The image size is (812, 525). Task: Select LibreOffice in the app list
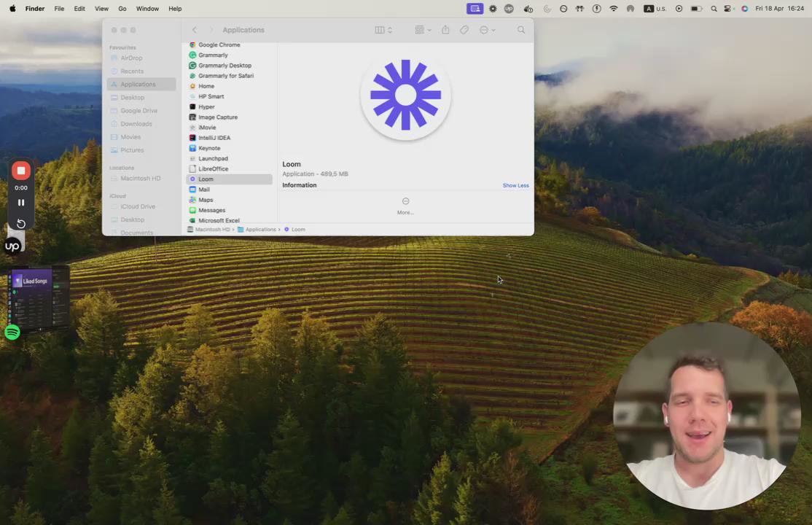pyautogui.click(x=229, y=169)
